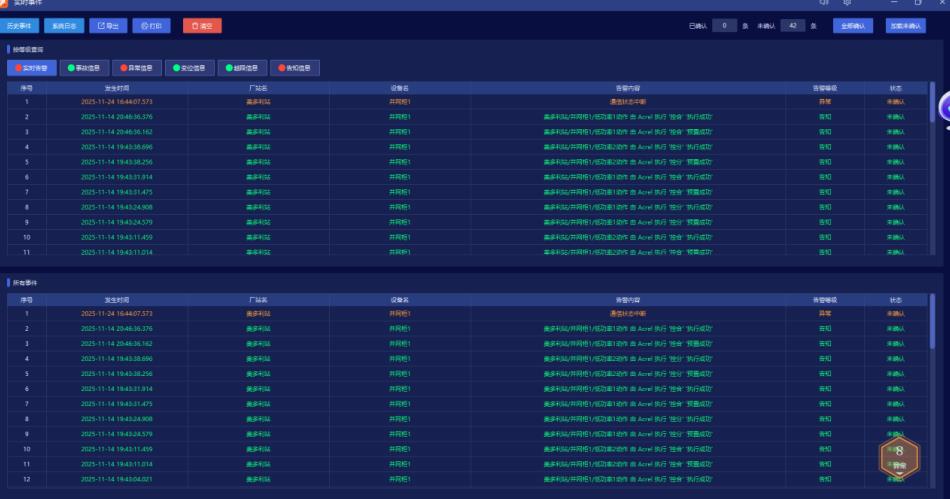950x499 pixels.
Task: Click the 未确认 count field showing 42
Action: click(x=792, y=25)
